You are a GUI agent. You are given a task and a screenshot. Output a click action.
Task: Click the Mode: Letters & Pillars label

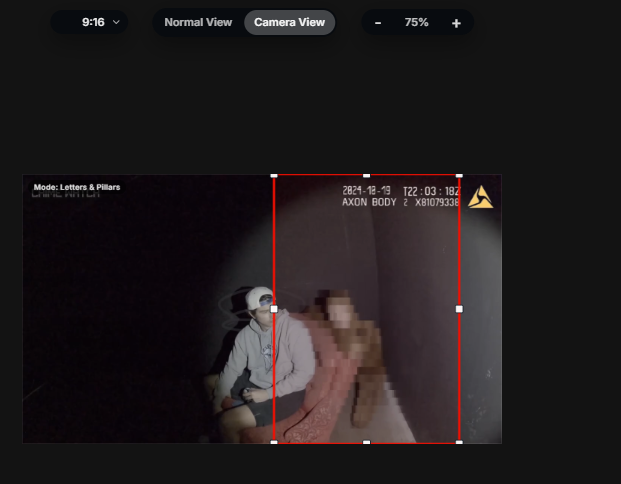pyautogui.click(x=77, y=187)
